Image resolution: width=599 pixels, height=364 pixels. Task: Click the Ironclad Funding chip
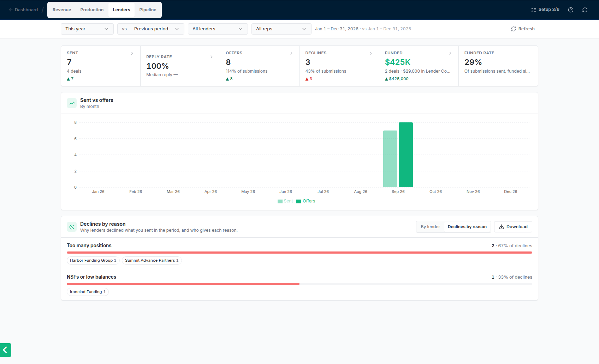coord(88,292)
